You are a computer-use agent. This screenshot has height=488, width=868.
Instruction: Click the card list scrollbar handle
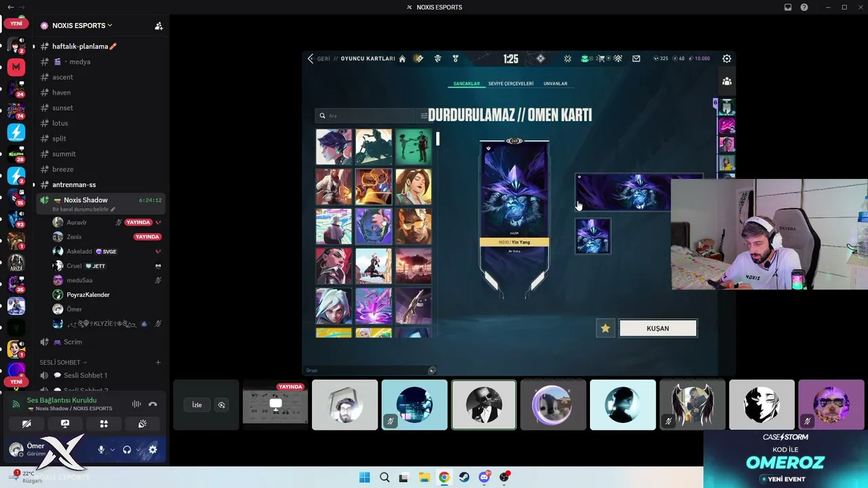tap(437, 139)
